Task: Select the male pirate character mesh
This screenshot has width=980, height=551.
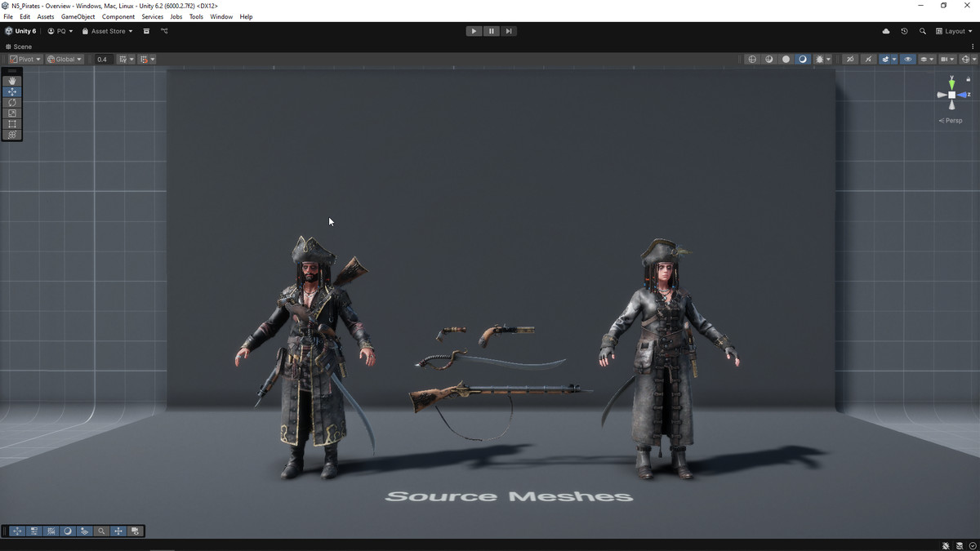Action: pyautogui.click(x=308, y=359)
